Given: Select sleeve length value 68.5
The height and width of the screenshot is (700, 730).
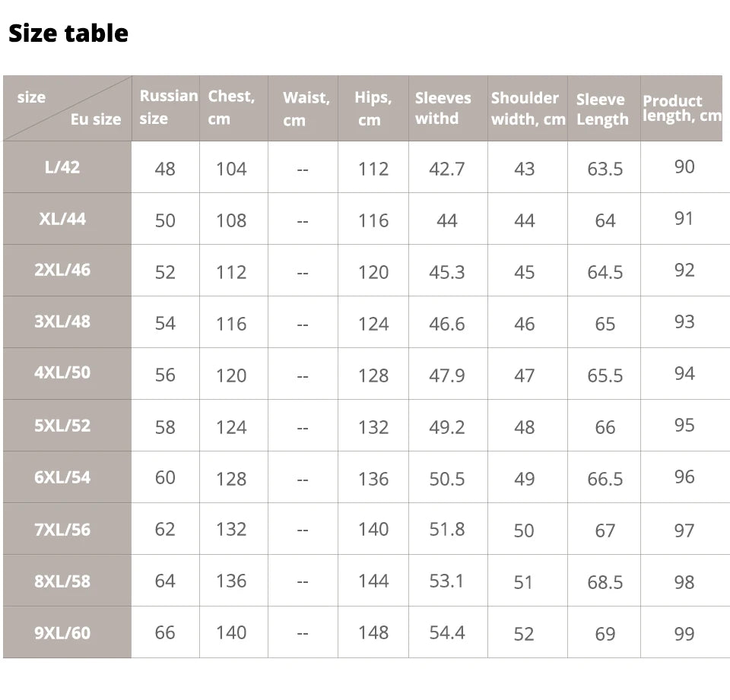Looking at the screenshot, I should 605,582.
